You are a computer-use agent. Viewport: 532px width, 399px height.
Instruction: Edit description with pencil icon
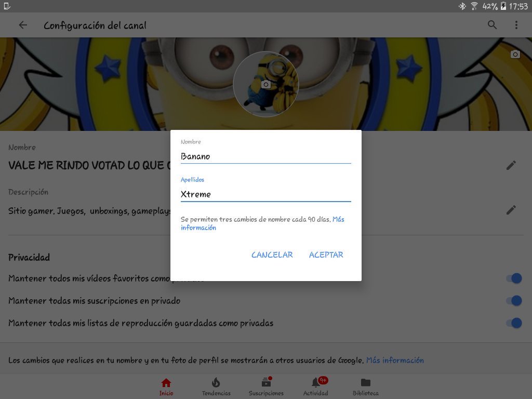coord(511,210)
